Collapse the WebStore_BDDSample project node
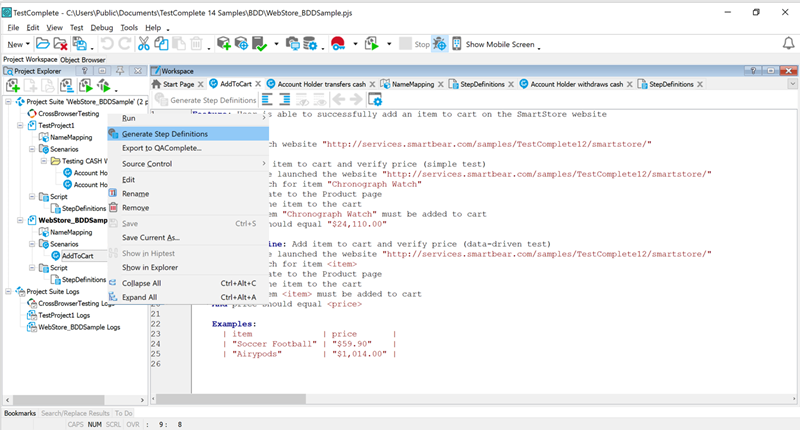The height and width of the screenshot is (430, 800). click(x=20, y=220)
